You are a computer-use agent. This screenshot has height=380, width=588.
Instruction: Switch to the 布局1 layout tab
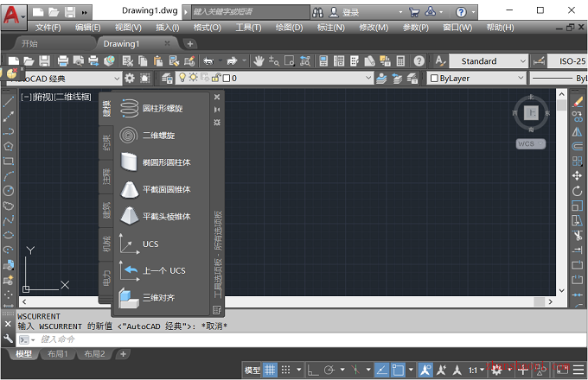57,354
